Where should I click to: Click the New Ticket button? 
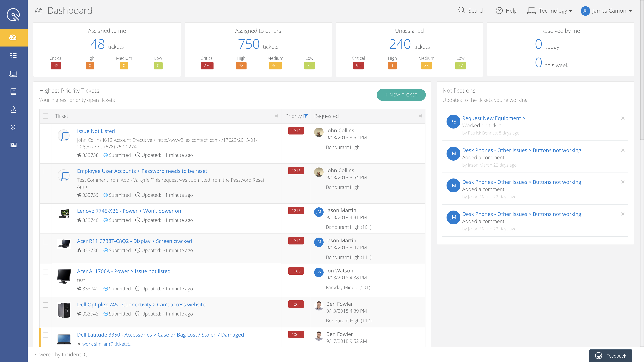tap(401, 95)
